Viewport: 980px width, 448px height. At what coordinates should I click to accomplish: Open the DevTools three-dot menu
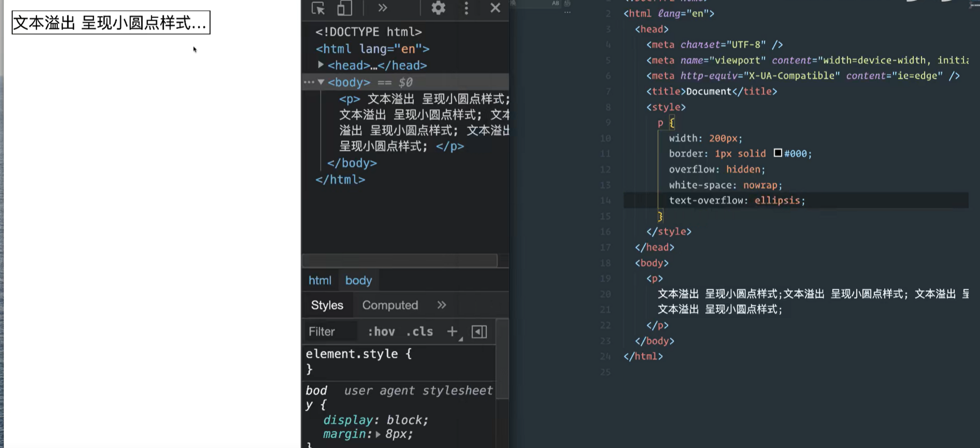click(x=466, y=8)
